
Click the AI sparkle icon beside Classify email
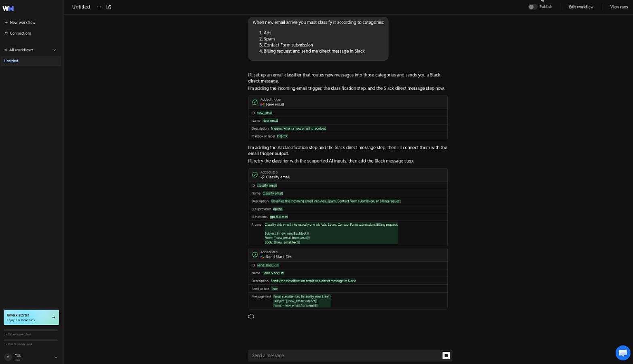pyautogui.click(x=263, y=177)
